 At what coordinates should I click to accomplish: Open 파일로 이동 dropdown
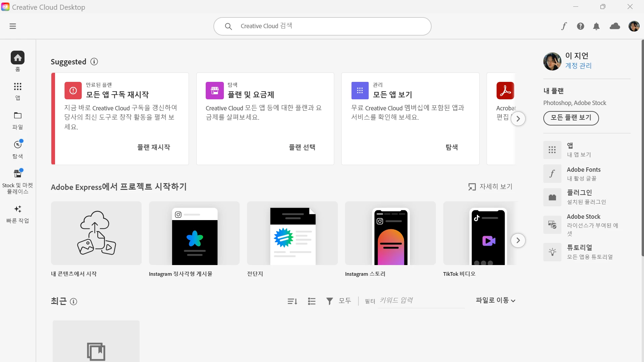coord(496,300)
